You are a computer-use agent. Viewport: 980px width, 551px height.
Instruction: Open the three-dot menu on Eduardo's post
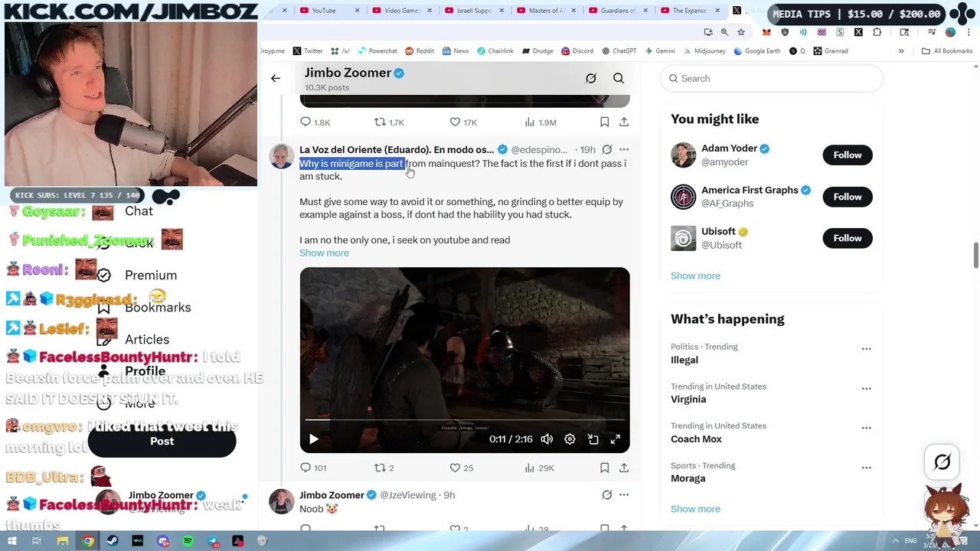coord(624,149)
